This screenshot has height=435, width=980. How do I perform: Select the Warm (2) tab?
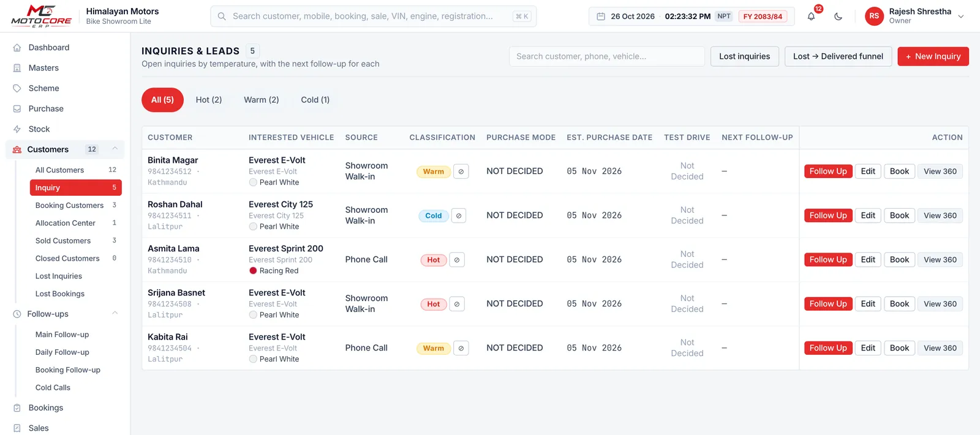[x=262, y=100]
